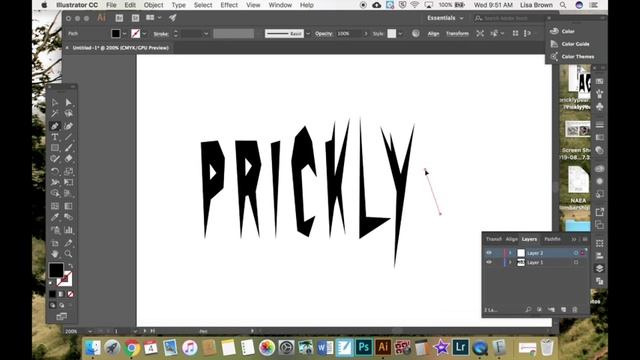Open the zoom level dropdown at bottom
640x360 pixels.
(x=90, y=331)
